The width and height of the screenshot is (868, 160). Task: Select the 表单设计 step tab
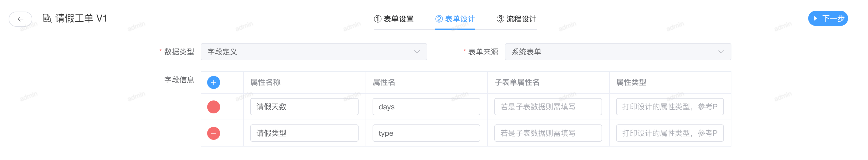(455, 19)
